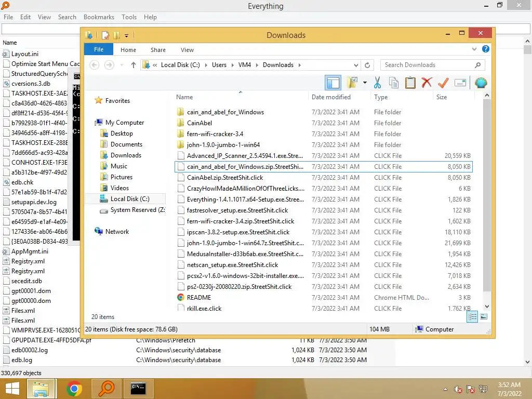Click the Up one level arrow button

pos(134,65)
